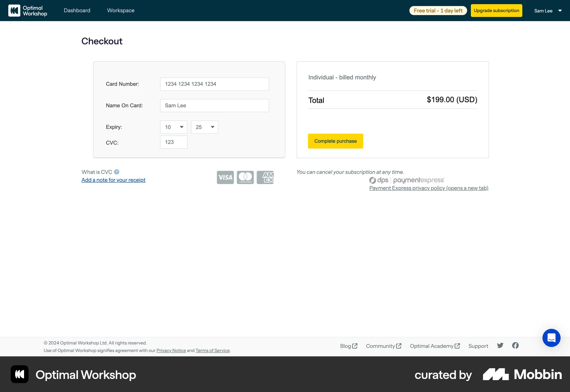Click the Complete purchase button

pyautogui.click(x=335, y=141)
